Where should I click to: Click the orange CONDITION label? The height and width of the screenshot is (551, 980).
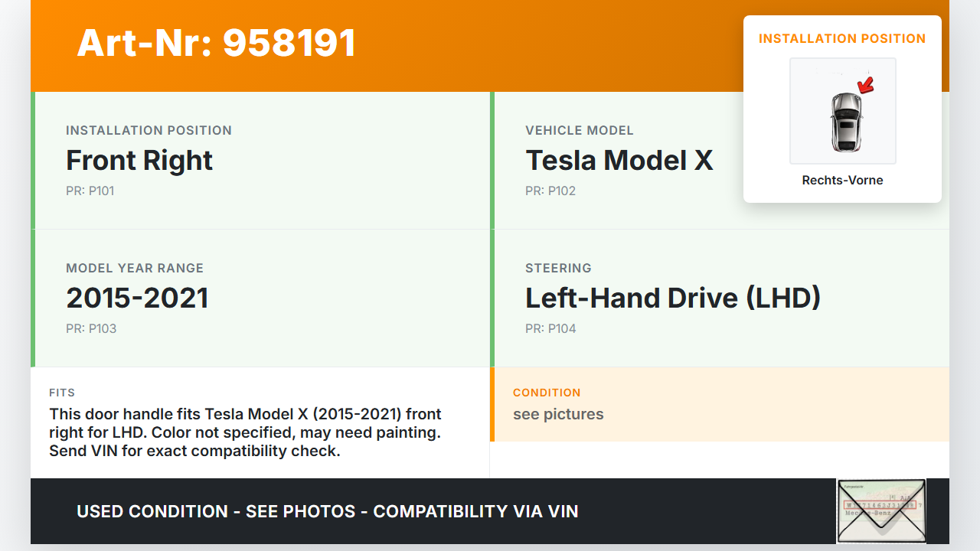point(547,393)
